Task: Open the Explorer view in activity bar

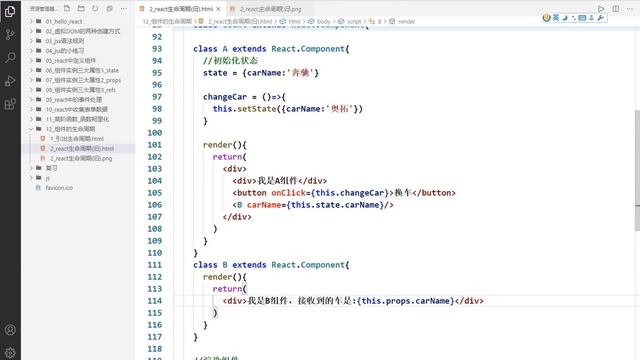Action: pos(10,11)
